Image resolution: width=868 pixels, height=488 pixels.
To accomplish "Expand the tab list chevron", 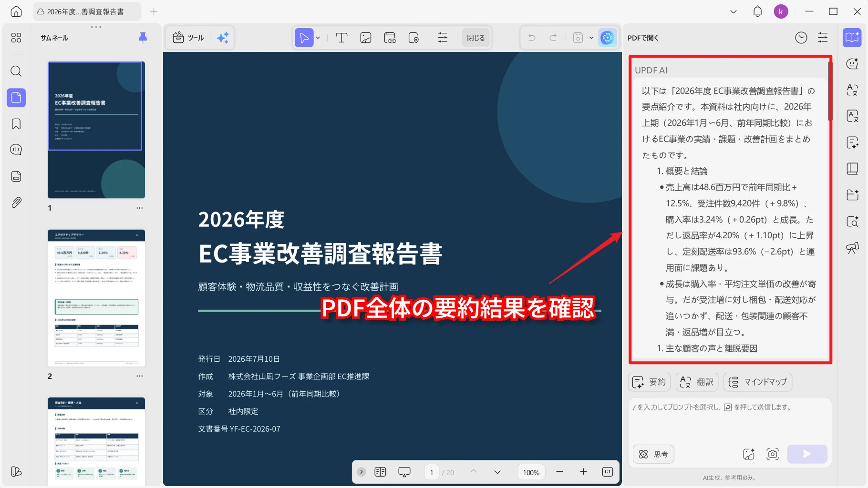I will coord(734,12).
